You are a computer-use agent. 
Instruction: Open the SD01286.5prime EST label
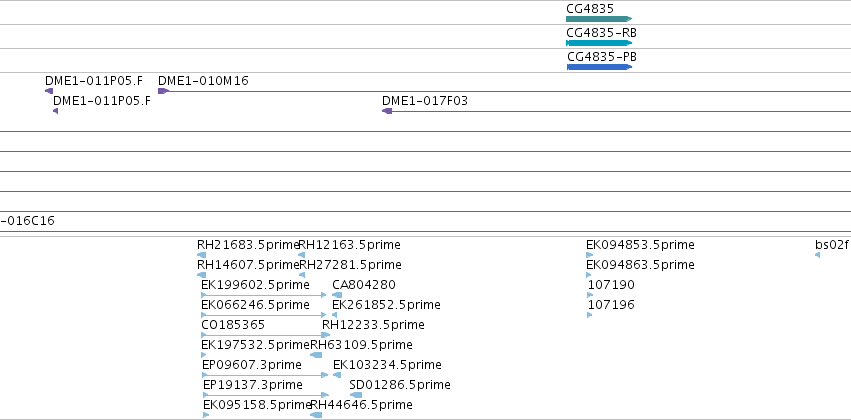[400, 385]
